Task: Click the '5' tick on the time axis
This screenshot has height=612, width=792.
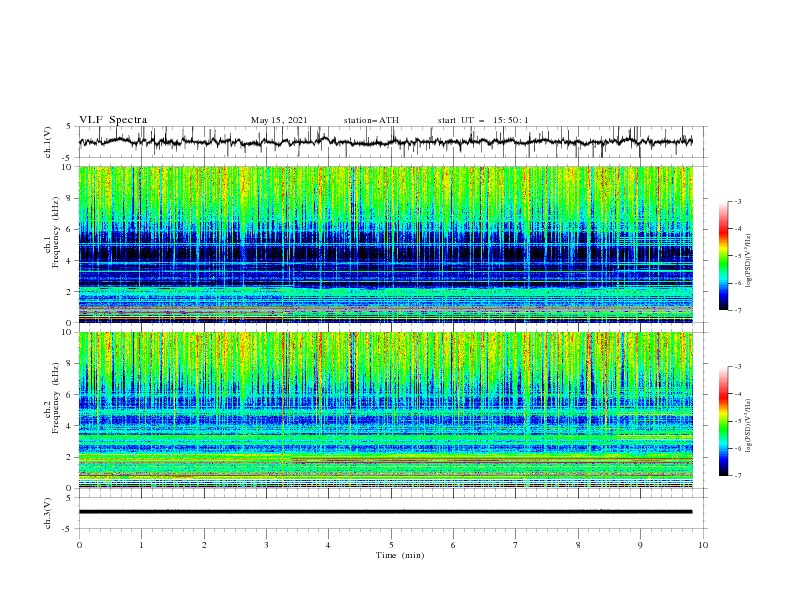Action: [x=391, y=545]
